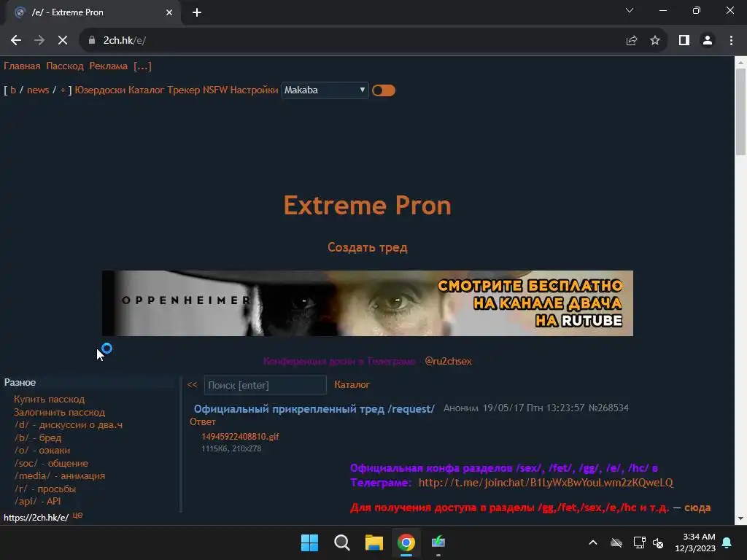Go to the news board link

38,90
